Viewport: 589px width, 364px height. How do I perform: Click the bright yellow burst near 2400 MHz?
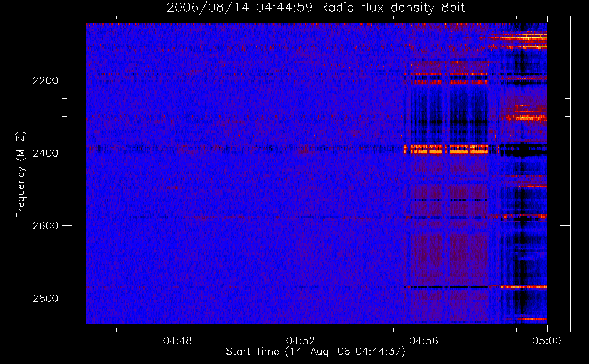click(x=446, y=149)
